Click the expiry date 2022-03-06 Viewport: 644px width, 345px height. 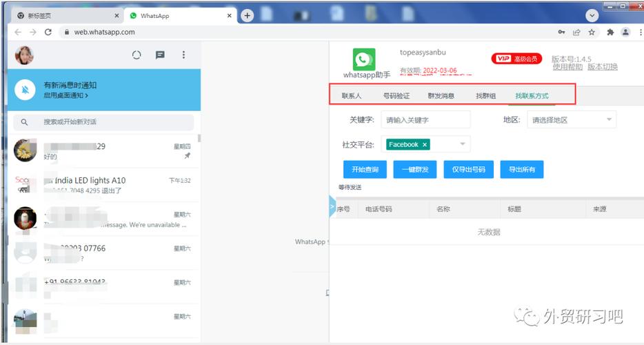pos(440,70)
